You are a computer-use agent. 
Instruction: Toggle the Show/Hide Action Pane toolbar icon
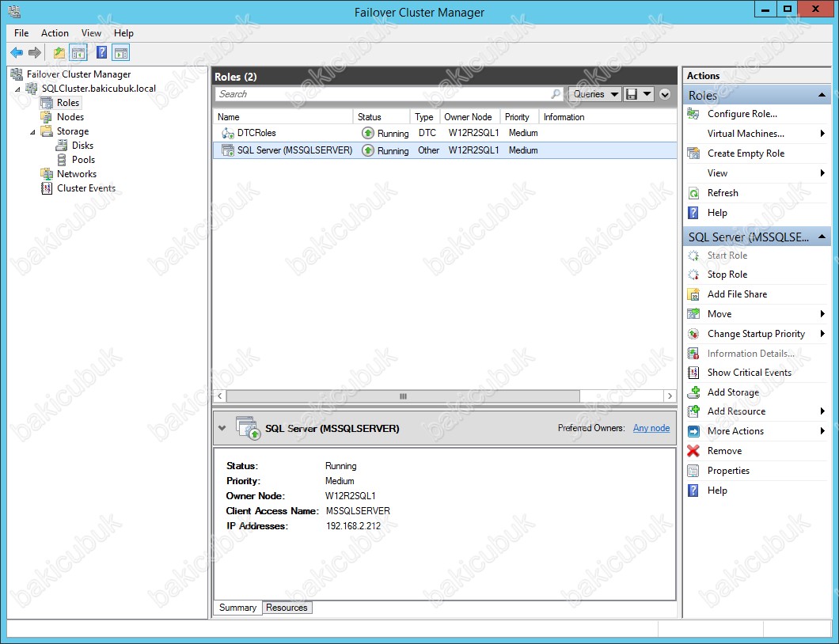point(121,52)
